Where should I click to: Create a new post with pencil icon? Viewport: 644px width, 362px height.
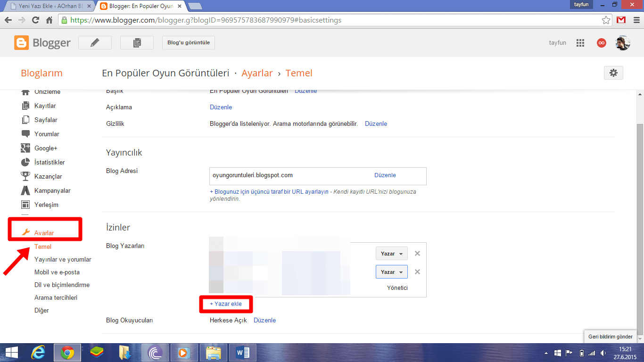(x=95, y=42)
